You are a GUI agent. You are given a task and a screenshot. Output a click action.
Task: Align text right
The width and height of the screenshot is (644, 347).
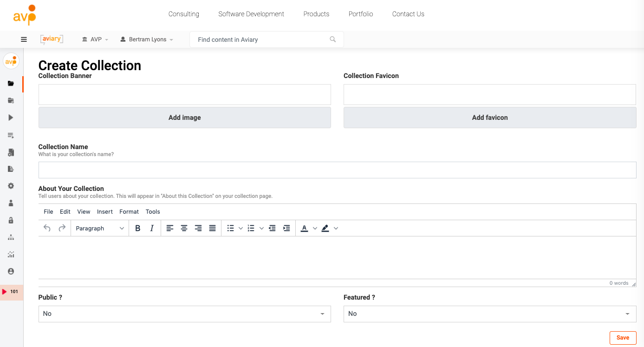[198, 228]
